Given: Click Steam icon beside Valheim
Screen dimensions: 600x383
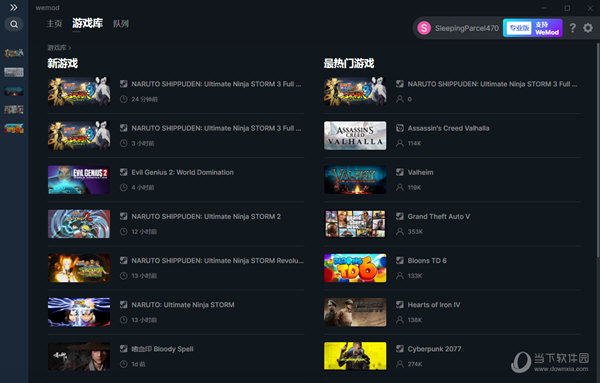Looking at the screenshot, I should (400, 172).
